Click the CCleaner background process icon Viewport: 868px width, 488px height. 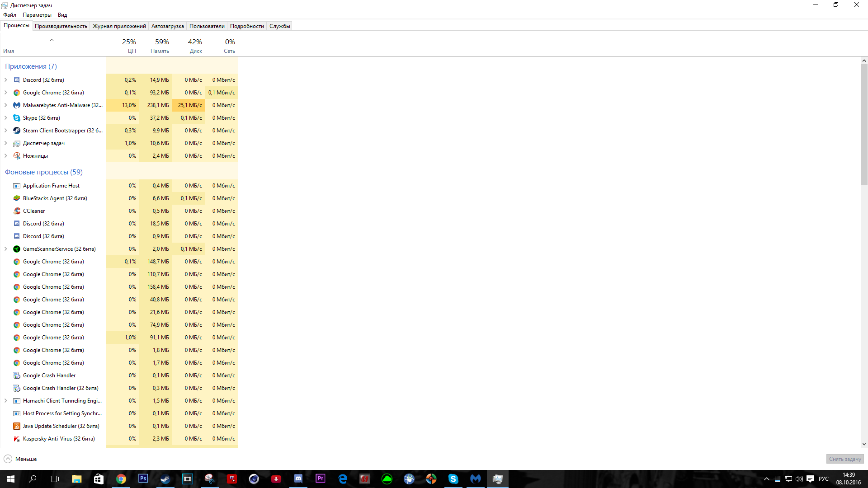17,211
